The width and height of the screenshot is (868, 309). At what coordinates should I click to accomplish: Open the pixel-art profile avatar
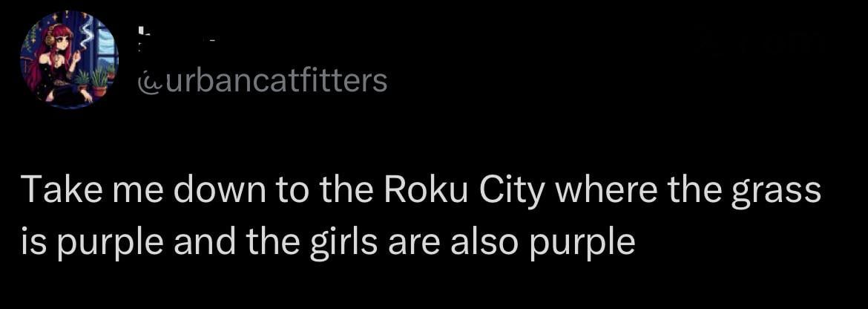point(68,61)
